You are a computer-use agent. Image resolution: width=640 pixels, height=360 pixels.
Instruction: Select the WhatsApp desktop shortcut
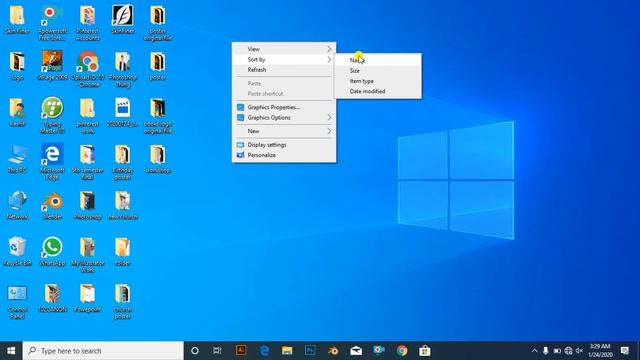(52, 251)
